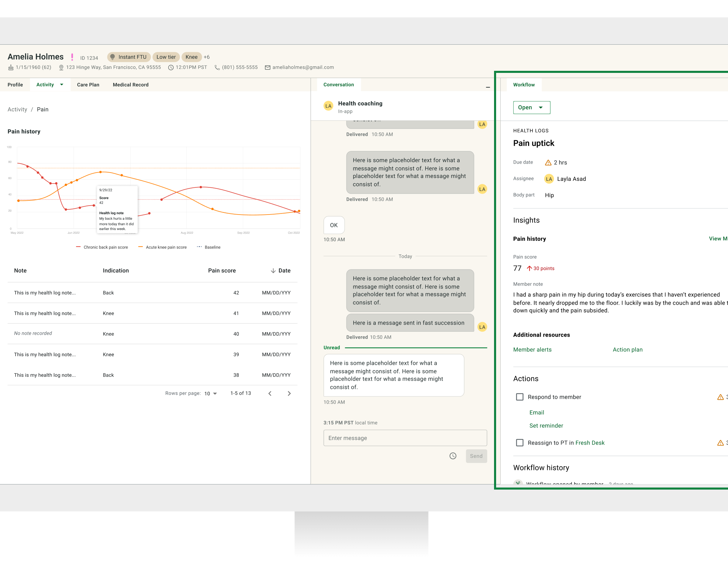
Task: Click the pain score 42 cell
Action: (236, 293)
